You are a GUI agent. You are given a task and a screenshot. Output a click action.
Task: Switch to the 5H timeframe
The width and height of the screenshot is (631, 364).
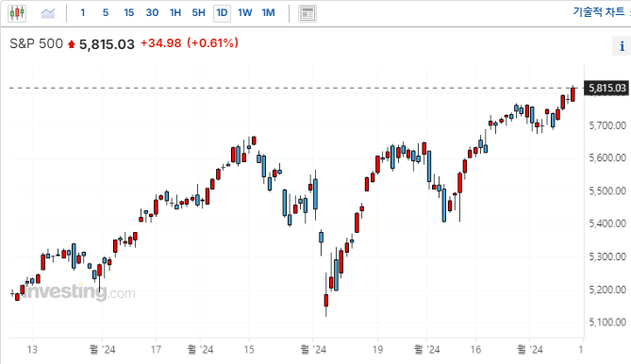point(198,13)
